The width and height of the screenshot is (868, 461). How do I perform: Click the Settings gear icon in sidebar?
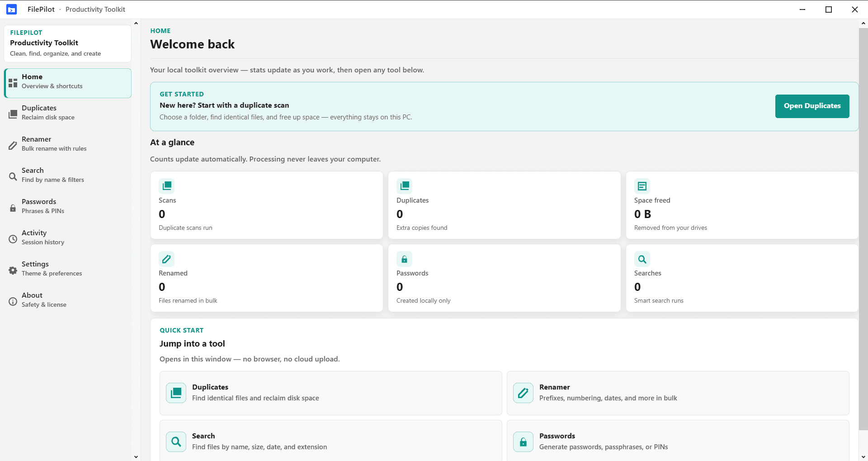[13, 271]
